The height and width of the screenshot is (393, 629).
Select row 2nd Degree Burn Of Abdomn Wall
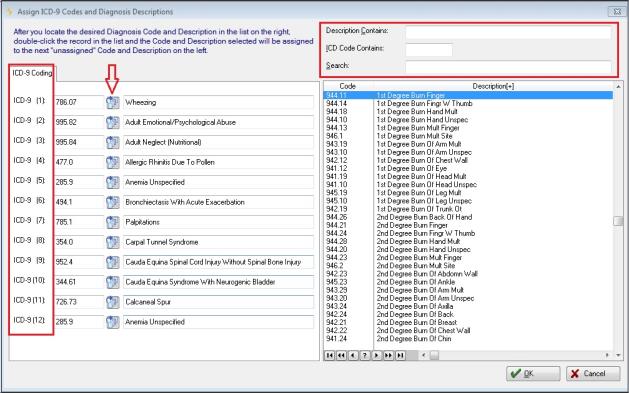[468, 274]
